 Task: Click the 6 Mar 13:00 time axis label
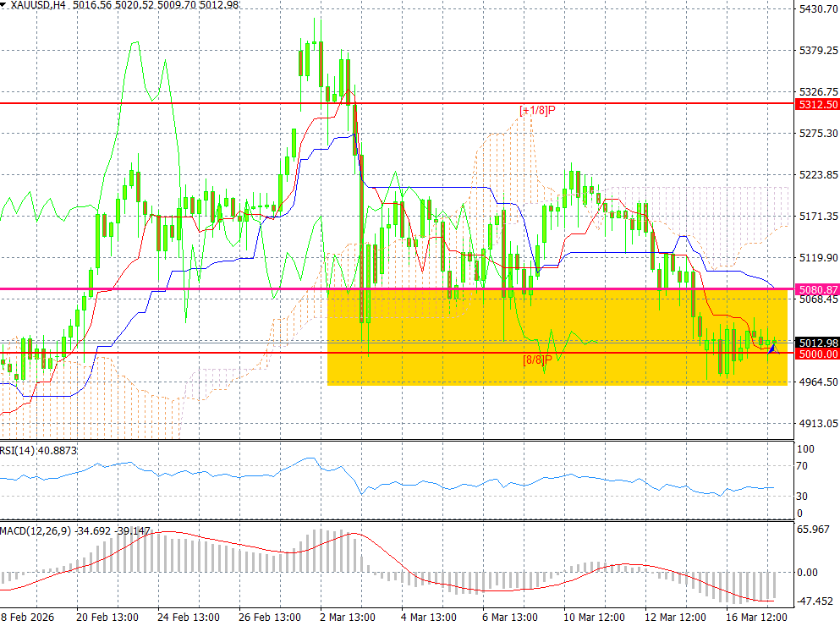[510, 618]
